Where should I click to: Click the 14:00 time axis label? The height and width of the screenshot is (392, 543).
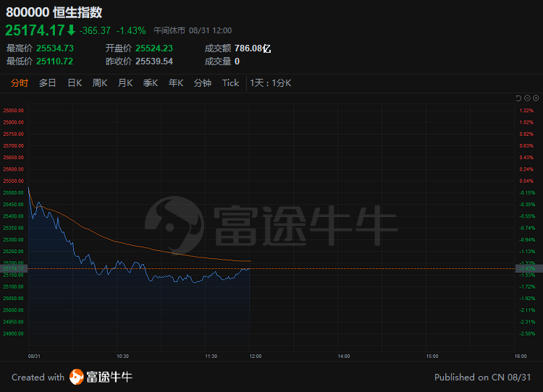coord(343,356)
